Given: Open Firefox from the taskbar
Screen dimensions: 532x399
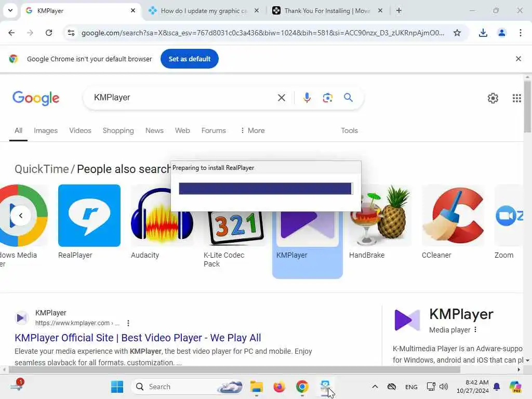Looking at the screenshot, I should tap(279, 387).
